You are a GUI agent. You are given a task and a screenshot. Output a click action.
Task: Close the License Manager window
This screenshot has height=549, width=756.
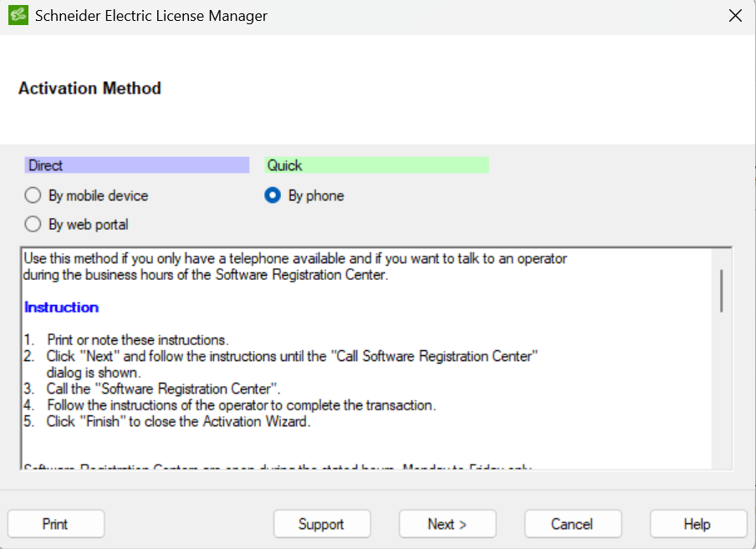click(x=735, y=15)
